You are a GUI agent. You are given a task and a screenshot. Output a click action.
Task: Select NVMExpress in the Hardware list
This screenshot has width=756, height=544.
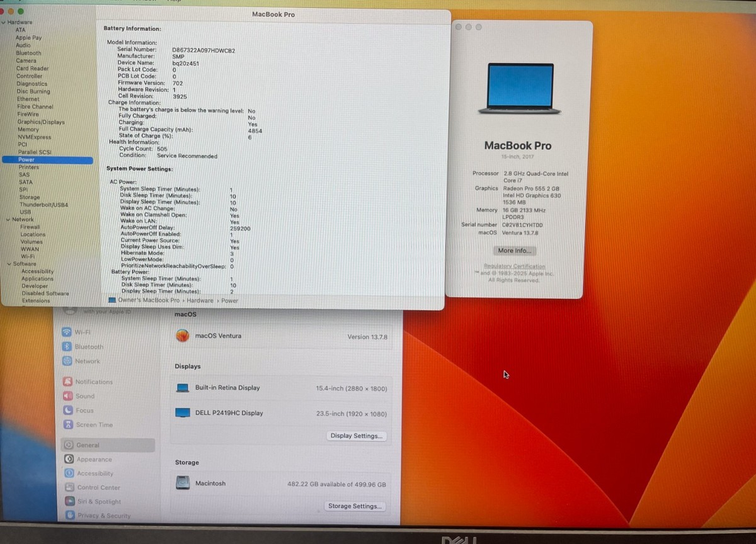[34, 137]
